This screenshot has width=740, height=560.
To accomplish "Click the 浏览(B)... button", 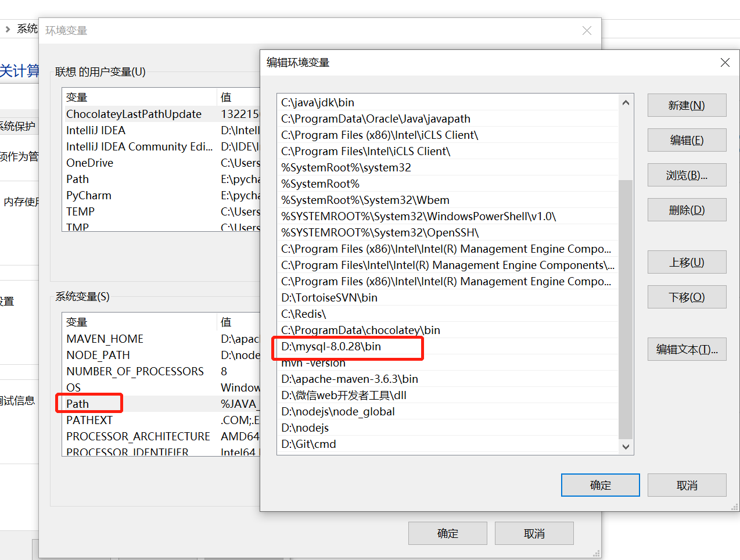I will (687, 175).
